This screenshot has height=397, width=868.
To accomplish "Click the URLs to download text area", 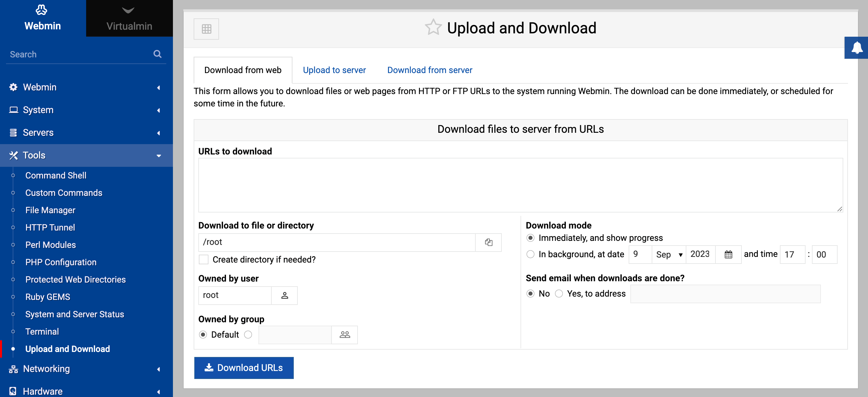I will point(520,185).
